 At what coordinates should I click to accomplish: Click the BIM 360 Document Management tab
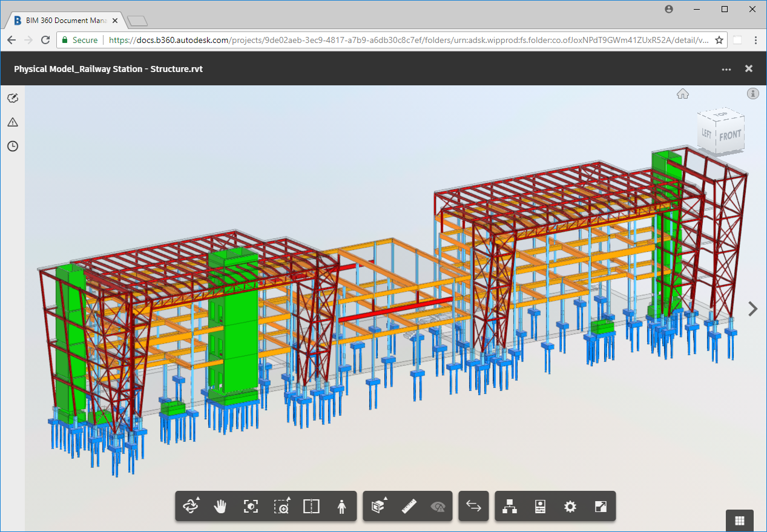point(65,21)
